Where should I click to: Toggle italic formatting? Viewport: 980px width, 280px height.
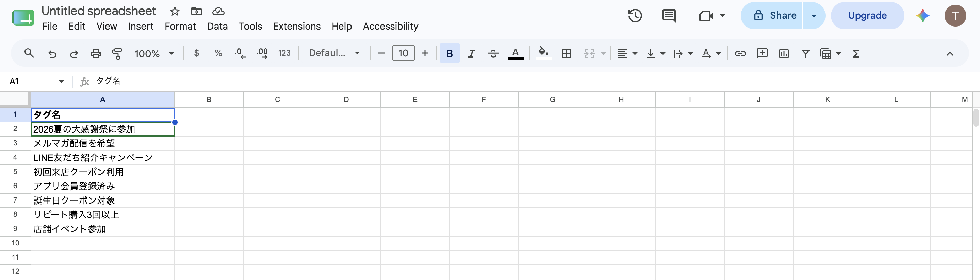coord(471,54)
